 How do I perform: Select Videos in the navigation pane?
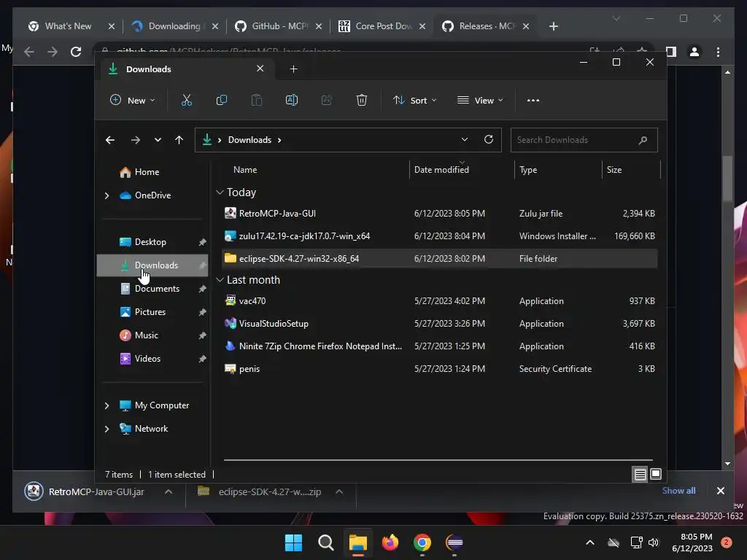tap(147, 359)
